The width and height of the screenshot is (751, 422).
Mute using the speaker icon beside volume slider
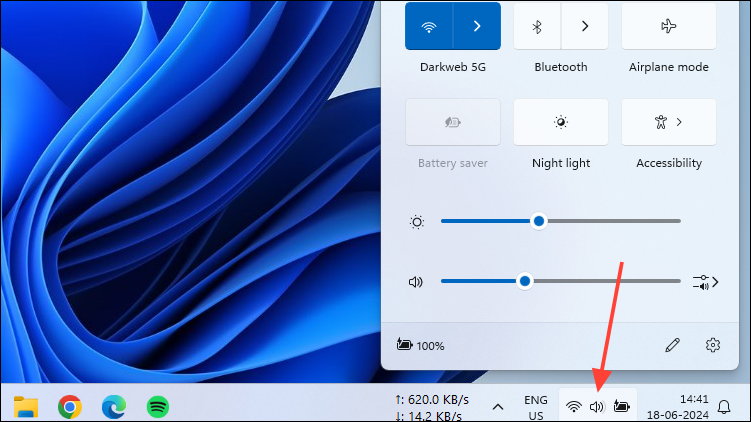[x=416, y=282]
